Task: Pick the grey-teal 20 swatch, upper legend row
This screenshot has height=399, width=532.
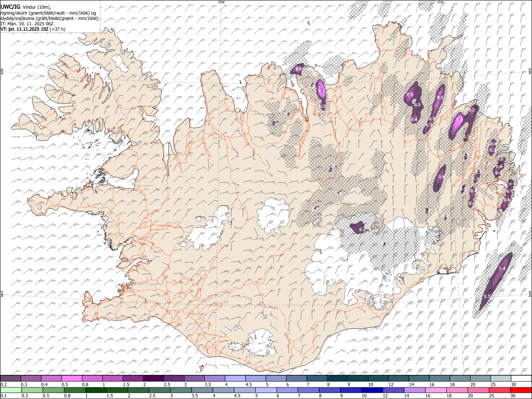Action: coord(480,378)
